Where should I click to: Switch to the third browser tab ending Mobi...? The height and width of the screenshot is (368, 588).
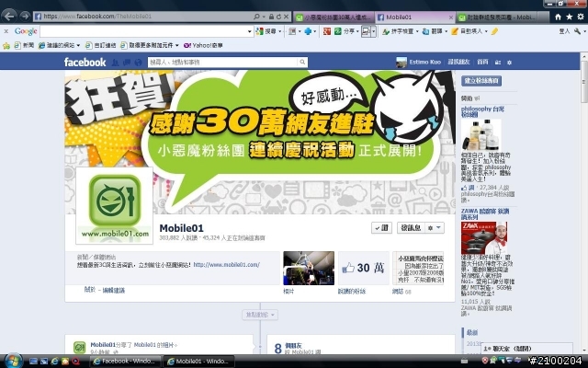[x=497, y=17]
